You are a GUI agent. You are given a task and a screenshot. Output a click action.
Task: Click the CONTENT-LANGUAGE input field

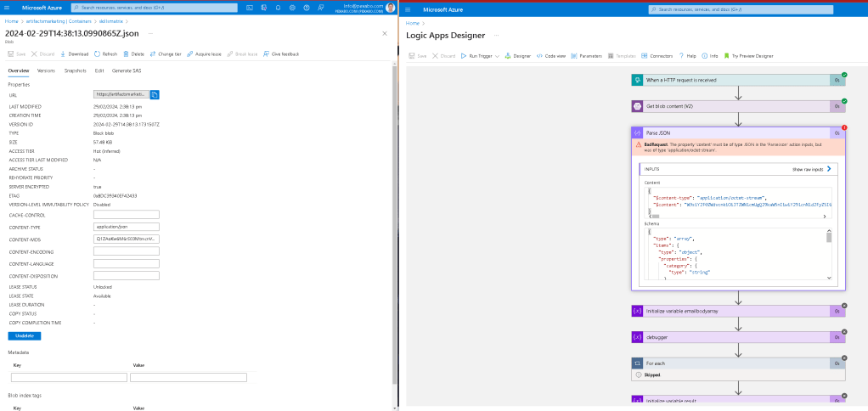pyautogui.click(x=127, y=263)
